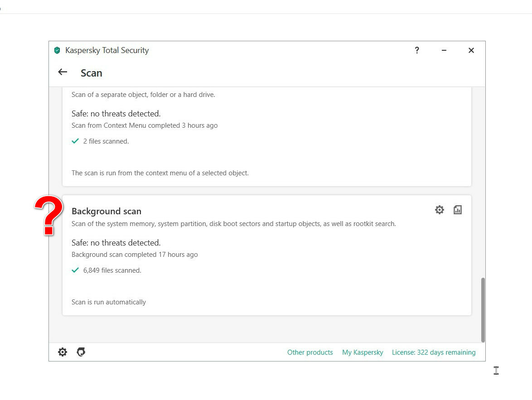532x400 pixels.
Task: View Background scan report icon
Action: [x=457, y=210]
